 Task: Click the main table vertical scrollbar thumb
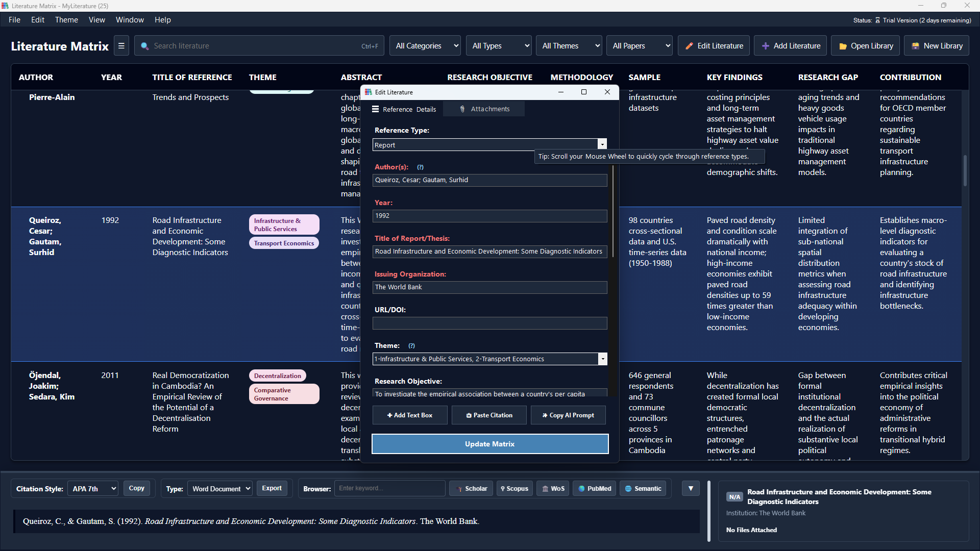pos(965,171)
